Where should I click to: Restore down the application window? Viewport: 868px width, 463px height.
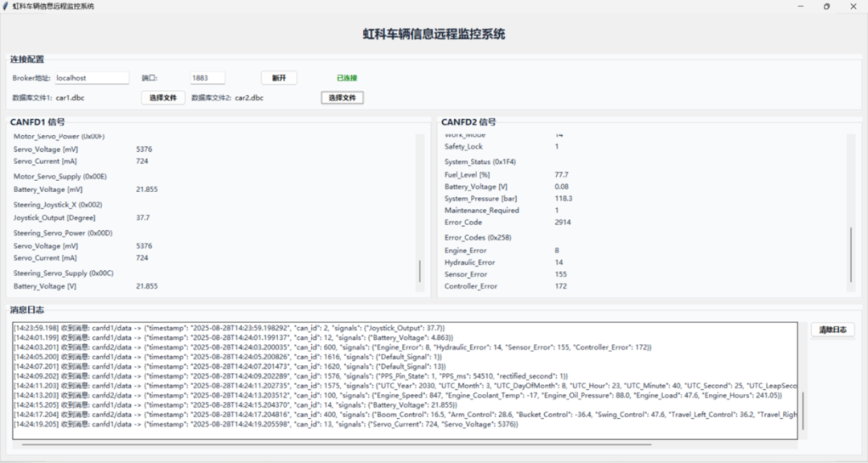point(826,6)
